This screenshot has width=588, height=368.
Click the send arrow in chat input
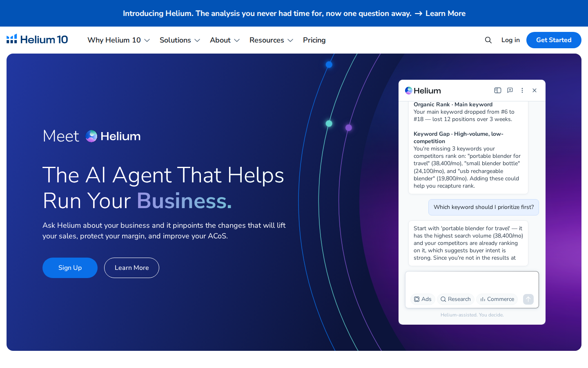(528, 299)
